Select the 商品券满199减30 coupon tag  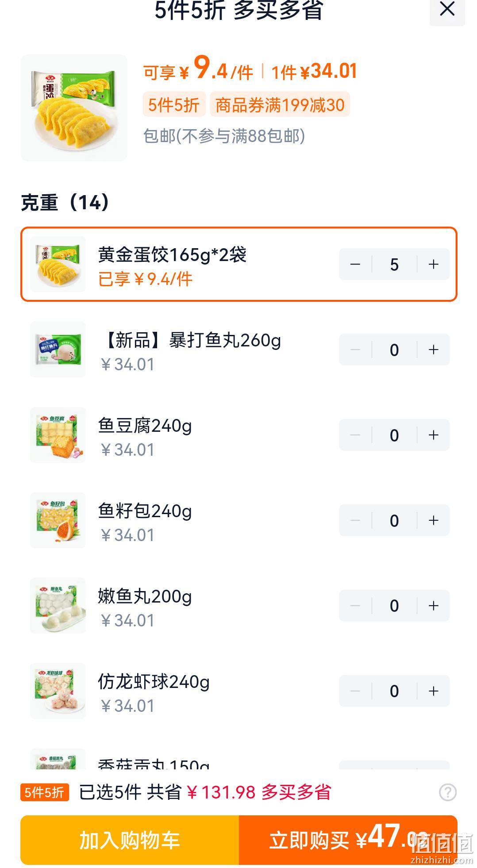(280, 105)
